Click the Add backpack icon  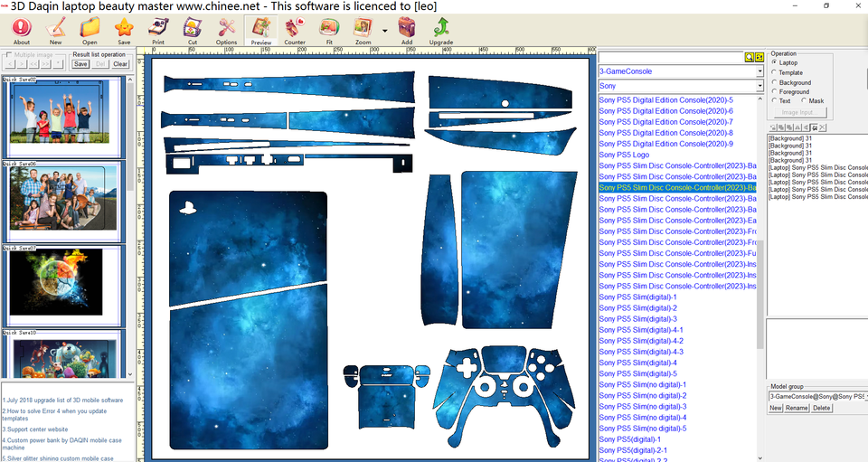[x=407, y=31]
